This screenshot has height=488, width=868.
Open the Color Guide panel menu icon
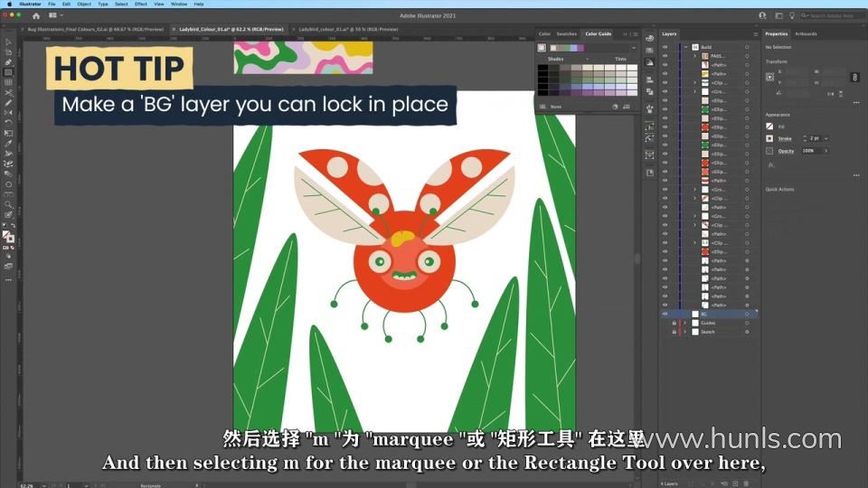[x=636, y=33]
